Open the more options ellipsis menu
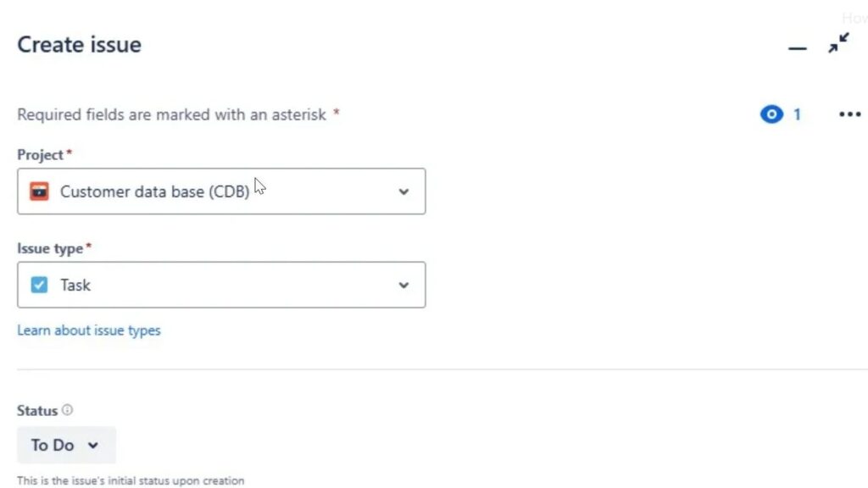The image size is (868, 488). (x=849, y=114)
